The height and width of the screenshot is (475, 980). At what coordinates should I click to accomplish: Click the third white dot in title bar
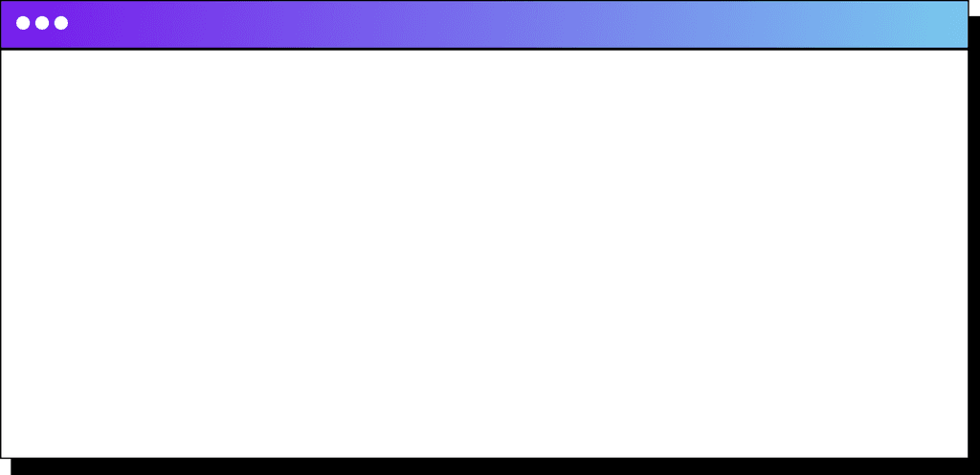(61, 23)
